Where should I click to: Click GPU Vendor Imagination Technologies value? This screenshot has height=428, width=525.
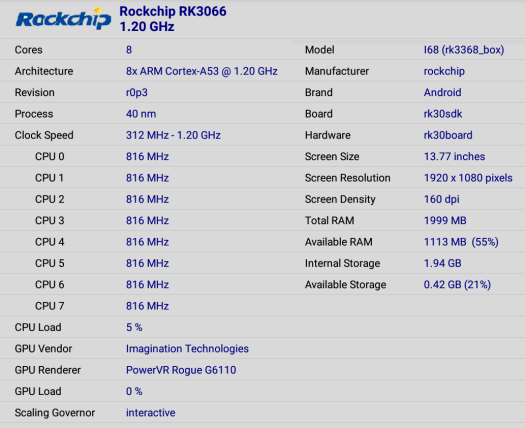click(x=187, y=349)
